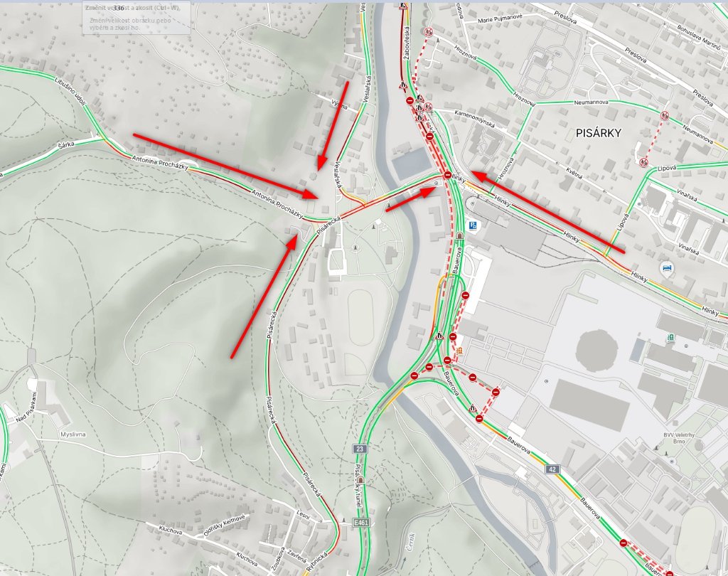Click the PISÁRKY district label
The image size is (728, 576).
(598, 133)
